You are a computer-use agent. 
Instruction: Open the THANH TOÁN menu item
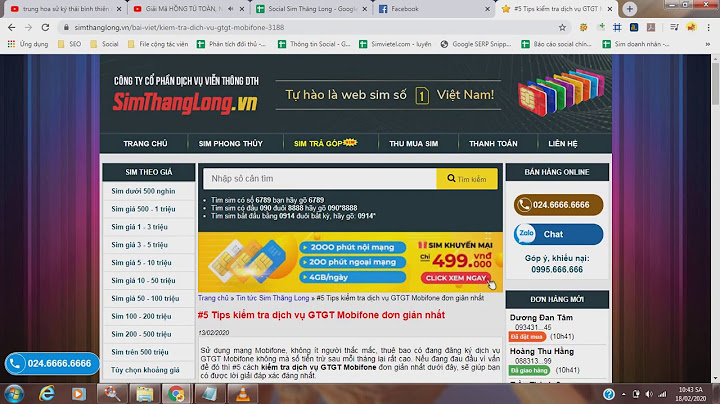tap(493, 144)
